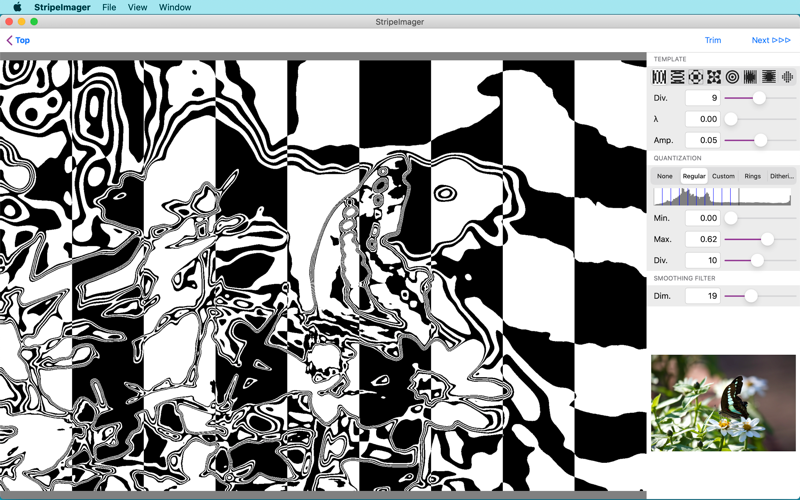Choose the checkered circle template icon
Screen dimensions: 800x500
[695, 77]
